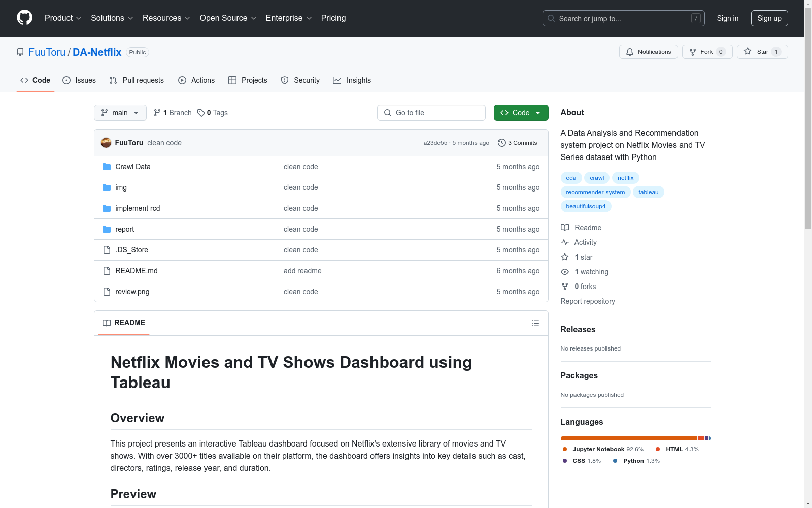
Task: Click the Go to file input
Action: tap(431, 113)
